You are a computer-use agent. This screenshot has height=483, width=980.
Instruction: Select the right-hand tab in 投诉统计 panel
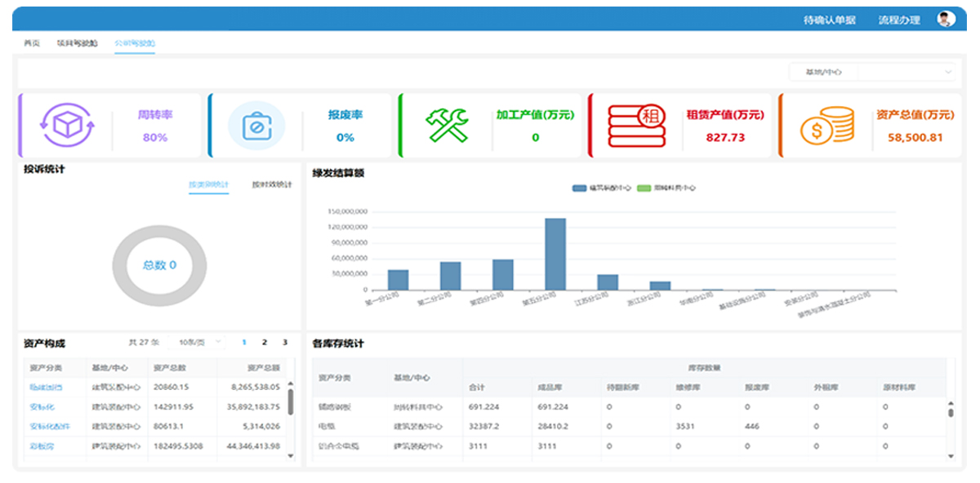click(272, 184)
